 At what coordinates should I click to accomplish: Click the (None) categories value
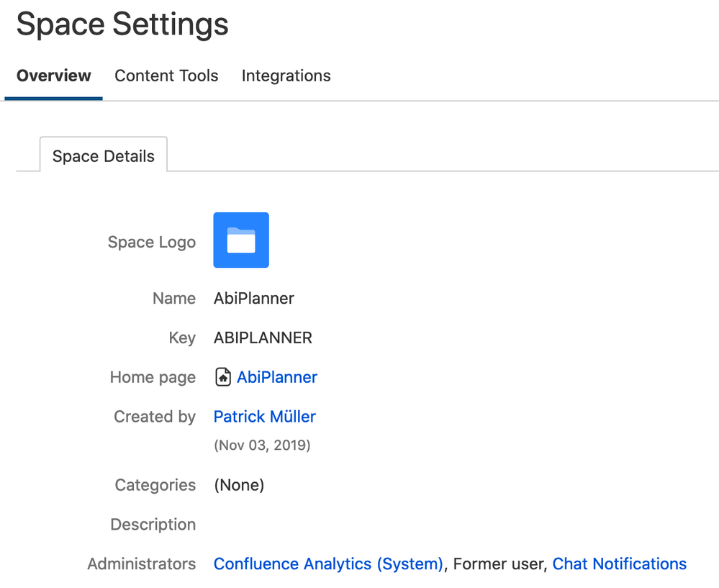click(239, 485)
